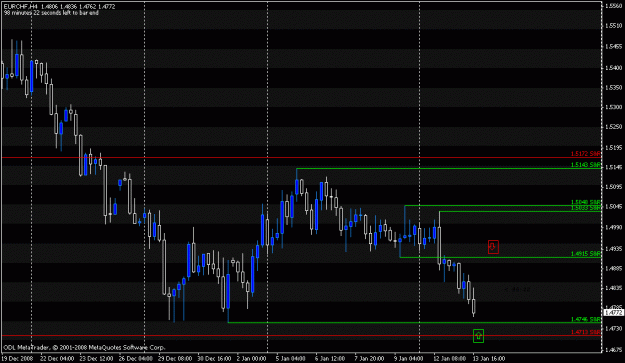The width and height of the screenshot is (625, 363).
Task: Click the 19 Dec 2008 date label
Action: click(x=17, y=359)
